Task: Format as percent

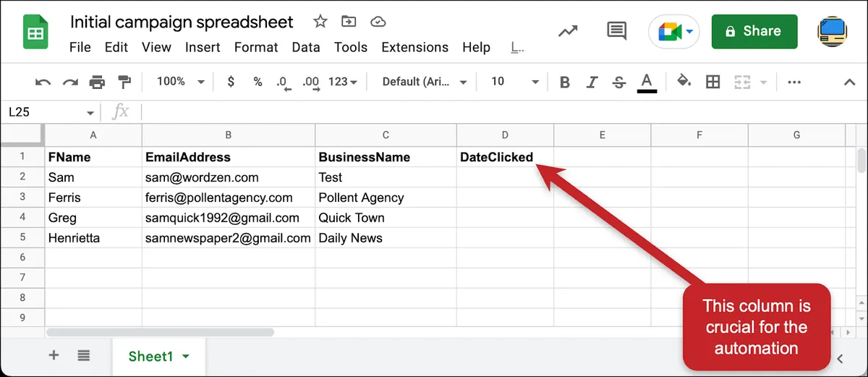Action: [258, 82]
